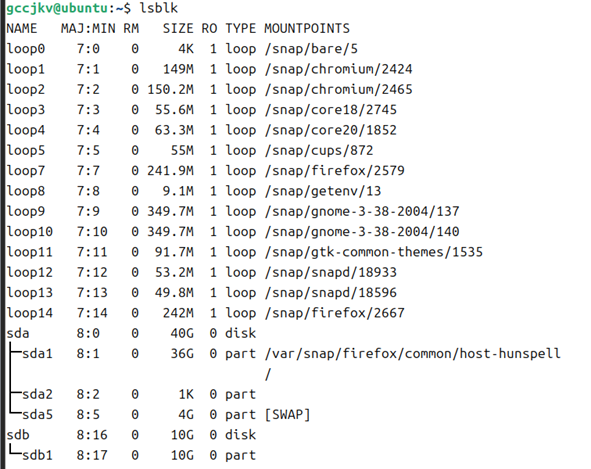Click the NAME column header
Viewport: 591px width, 469px height.
[22, 29]
